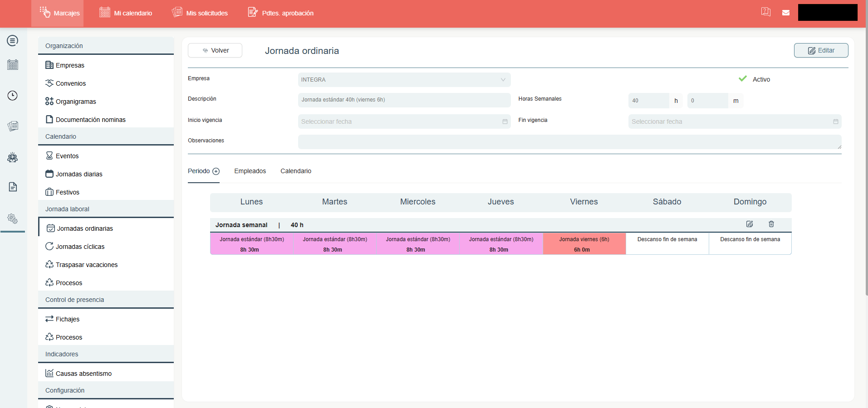Click the calendar icon in left sidebar
This screenshot has width=868, height=408.
click(13, 65)
